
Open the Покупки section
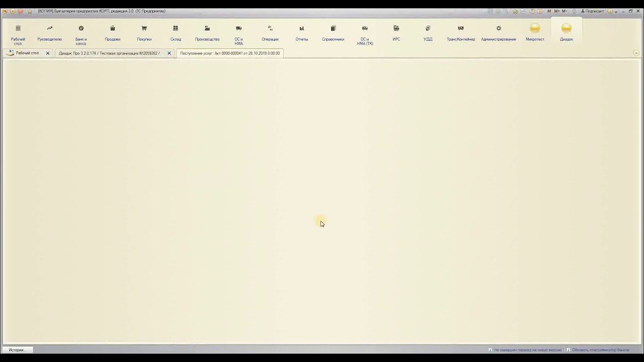[x=144, y=33]
